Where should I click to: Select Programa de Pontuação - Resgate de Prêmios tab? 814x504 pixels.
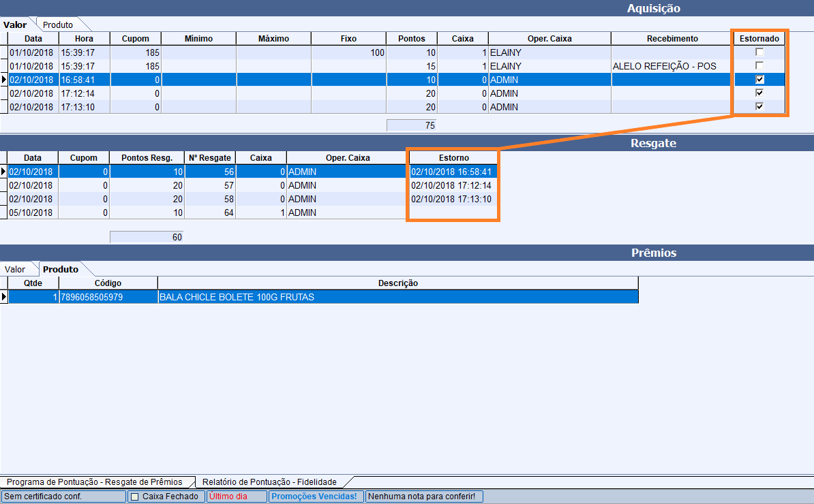pyautogui.click(x=95, y=482)
